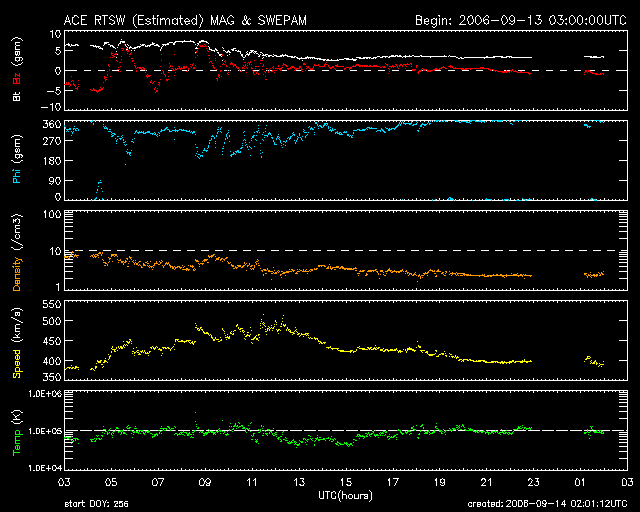
Task: Click the '-5' tick label on Bt Bz axis
Action: [x=54, y=90]
